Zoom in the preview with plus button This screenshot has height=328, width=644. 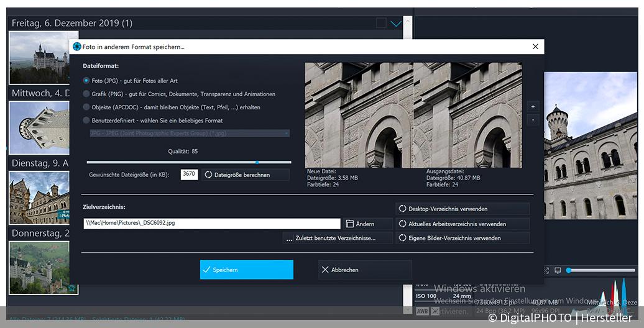[x=533, y=107]
